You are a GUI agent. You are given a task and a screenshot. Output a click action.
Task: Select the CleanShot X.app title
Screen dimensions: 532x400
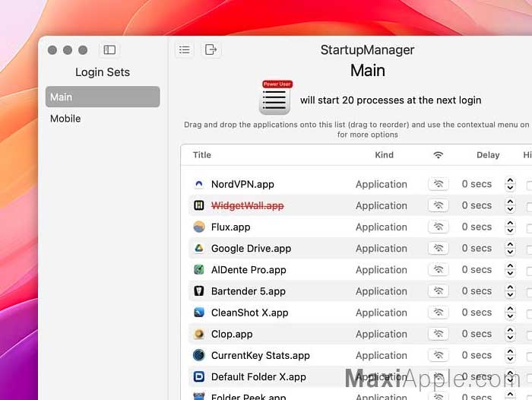249,313
